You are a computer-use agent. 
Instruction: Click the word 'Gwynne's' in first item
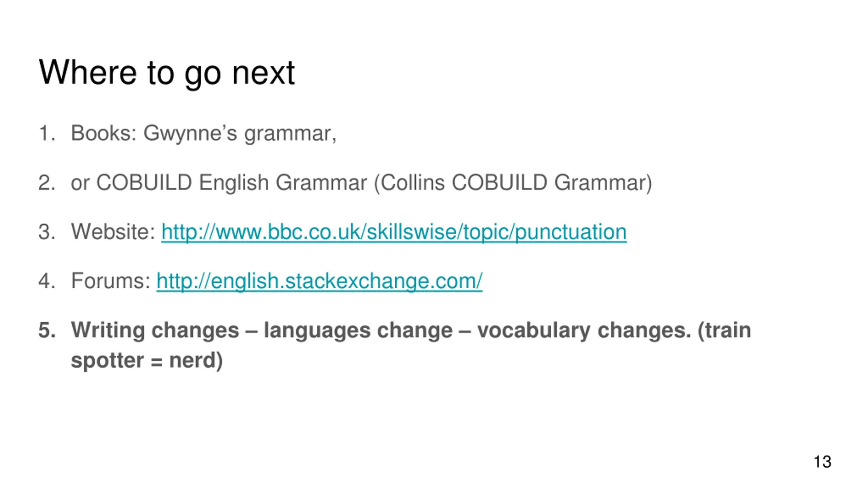pyautogui.click(x=190, y=133)
